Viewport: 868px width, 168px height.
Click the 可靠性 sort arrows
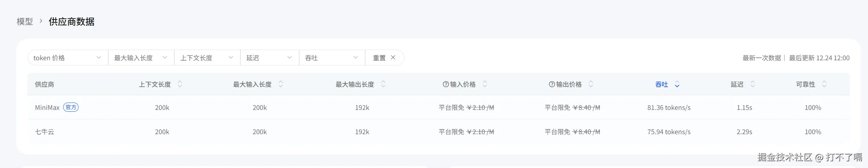pyautogui.click(x=824, y=84)
